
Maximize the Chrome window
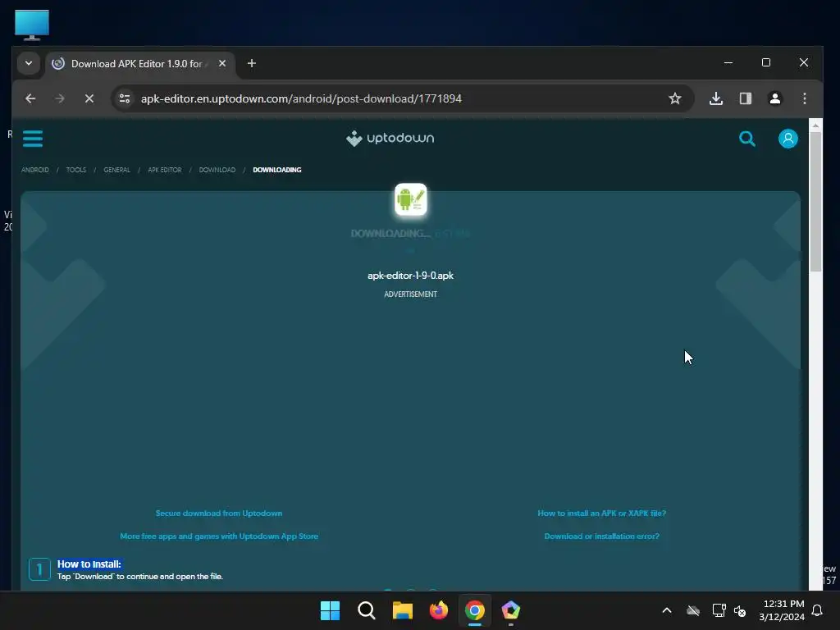[x=766, y=62]
